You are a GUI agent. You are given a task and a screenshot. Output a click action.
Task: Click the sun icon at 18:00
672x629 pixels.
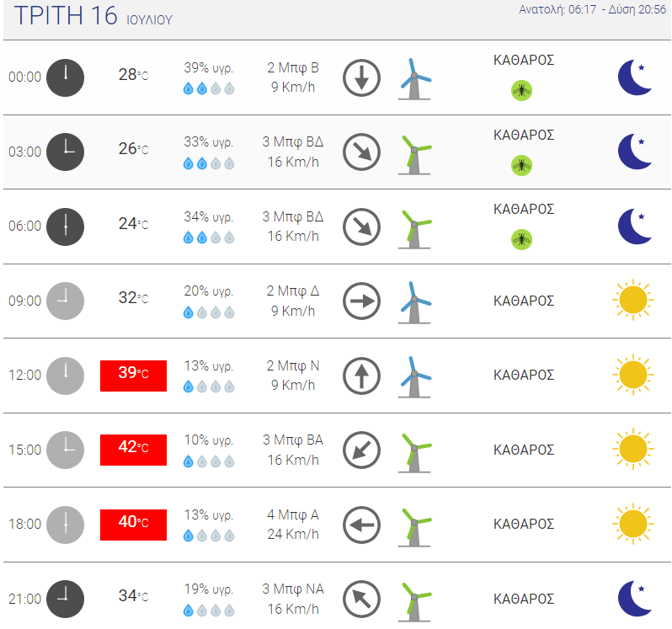tap(633, 524)
